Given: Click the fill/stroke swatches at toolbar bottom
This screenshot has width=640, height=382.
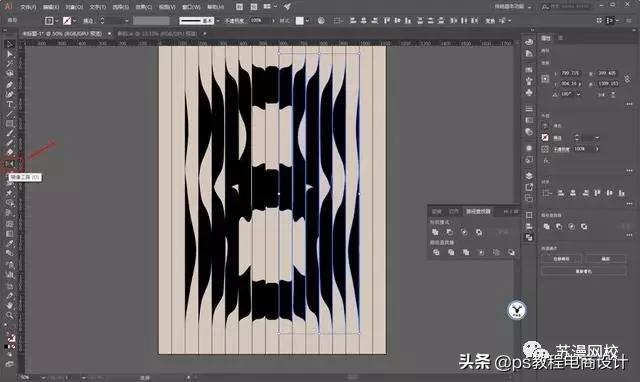Looking at the screenshot, I should (x=11, y=337).
